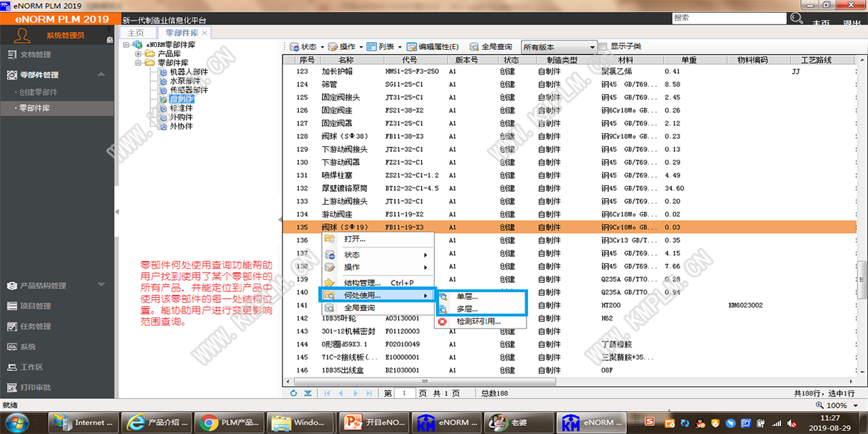Switch to the PLM产品 Chrome taskbar item

(x=229, y=422)
